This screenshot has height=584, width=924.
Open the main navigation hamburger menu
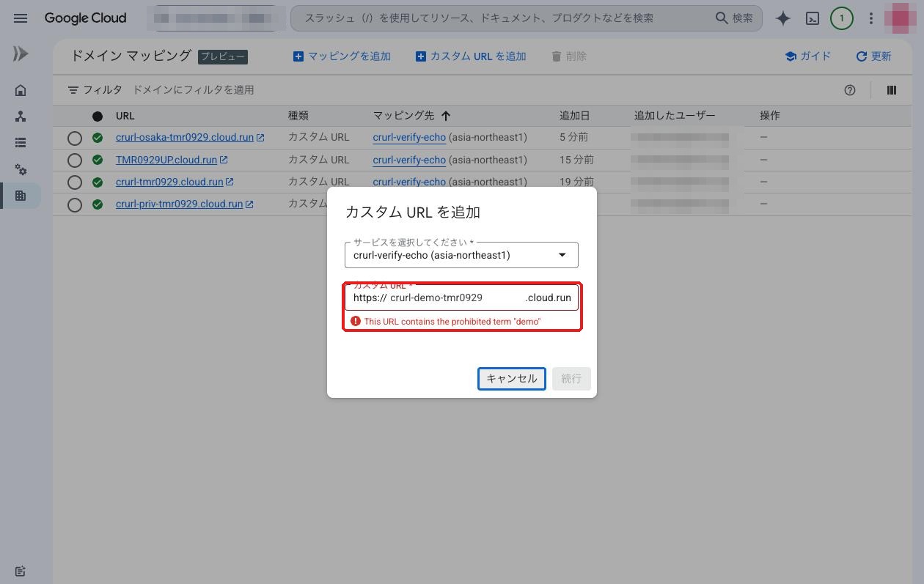[21, 18]
